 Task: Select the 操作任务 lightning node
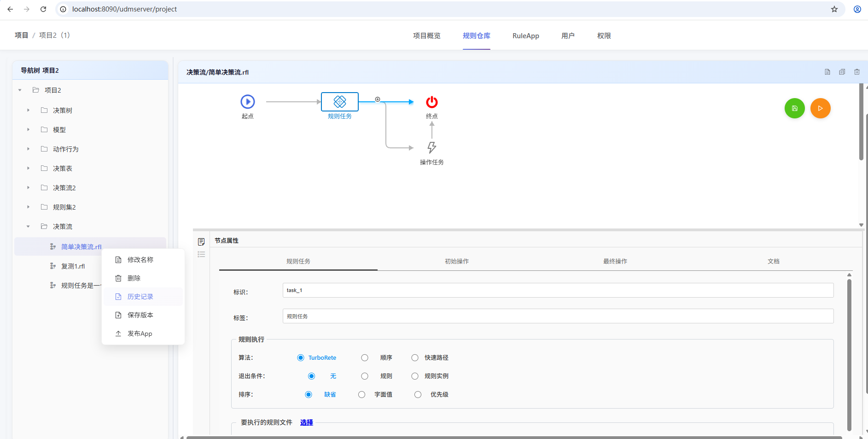pyautogui.click(x=431, y=147)
